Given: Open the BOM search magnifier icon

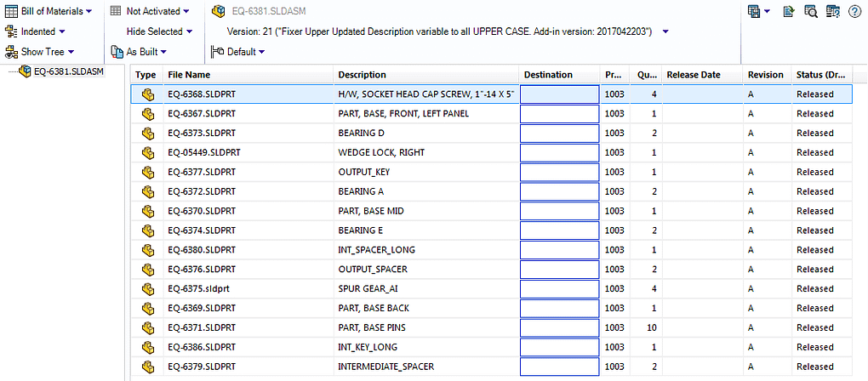Looking at the screenshot, I should [811, 11].
